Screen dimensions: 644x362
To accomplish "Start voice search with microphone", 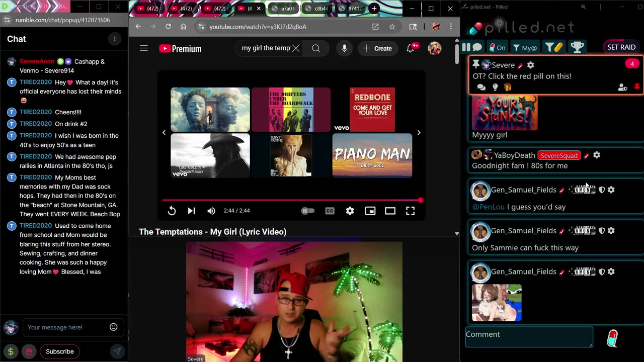I will tap(344, 48).
